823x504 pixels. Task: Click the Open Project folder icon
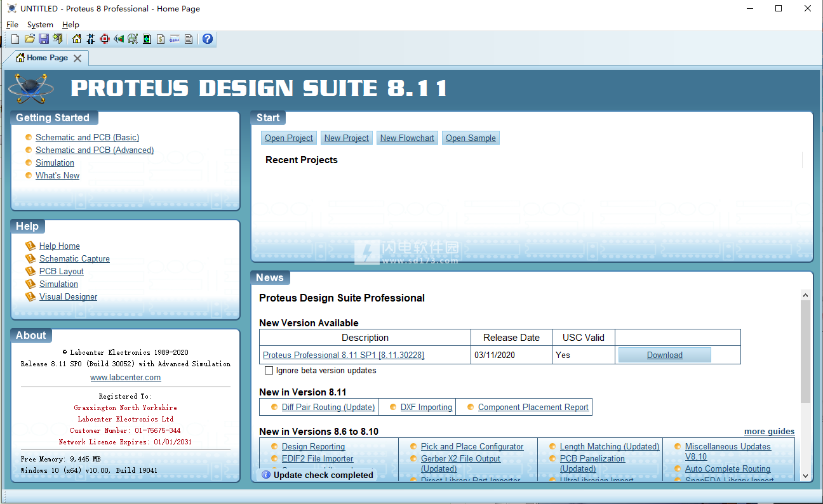click(x=30, y=39)
